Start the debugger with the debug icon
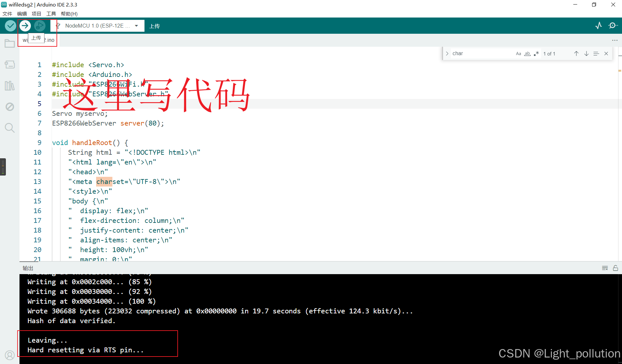 40,26
